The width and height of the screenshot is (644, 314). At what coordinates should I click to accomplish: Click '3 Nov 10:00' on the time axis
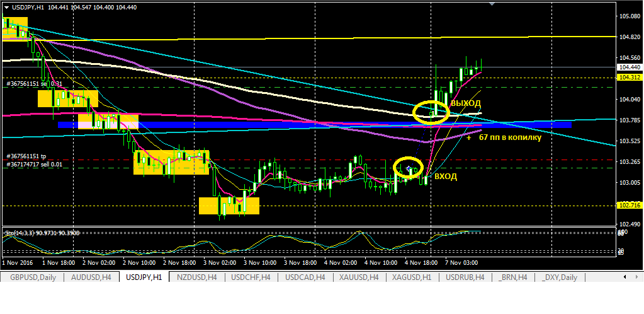(x=259, y=262)
